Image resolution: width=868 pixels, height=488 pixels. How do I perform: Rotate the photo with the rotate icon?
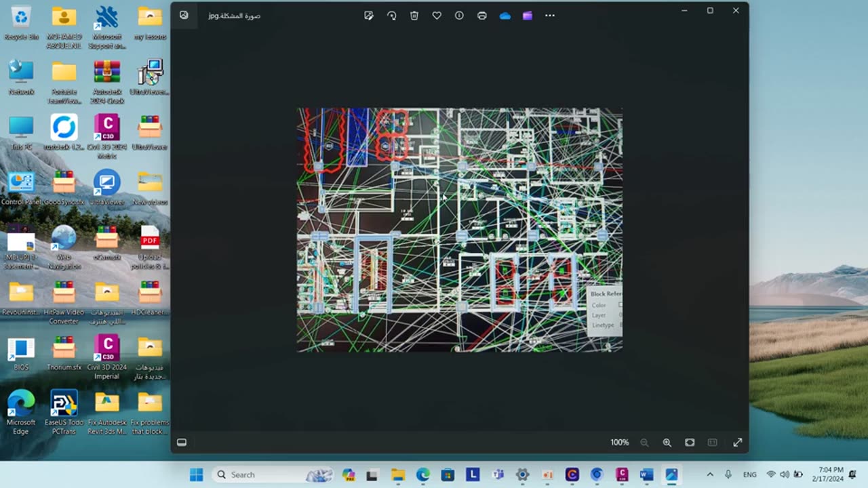391,16
